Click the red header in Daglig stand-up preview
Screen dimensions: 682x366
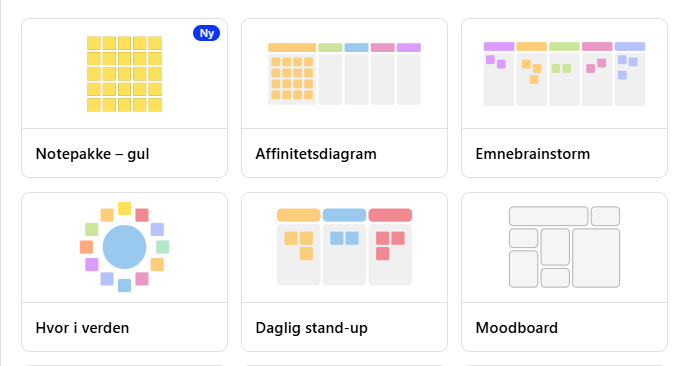tap(390, 215)
